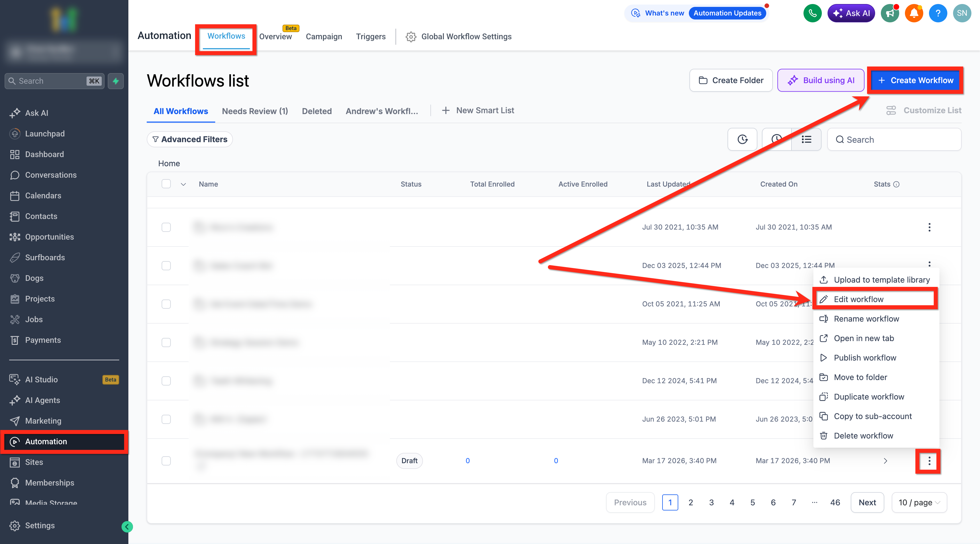This screenshot has width=980, height=544.
Task: Open the three-dot menu on Draft workflow
Action: pyautogui.click(x=929, y=461)
